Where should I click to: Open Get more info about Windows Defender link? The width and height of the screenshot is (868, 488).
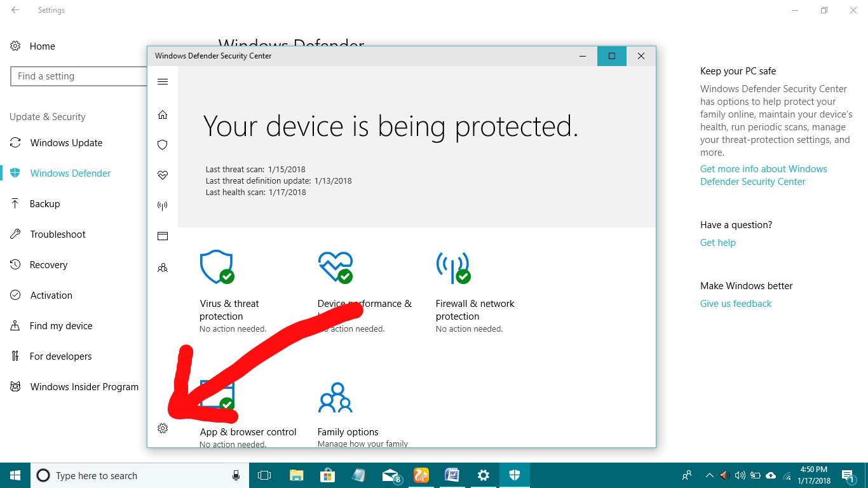tap(763, 175)
